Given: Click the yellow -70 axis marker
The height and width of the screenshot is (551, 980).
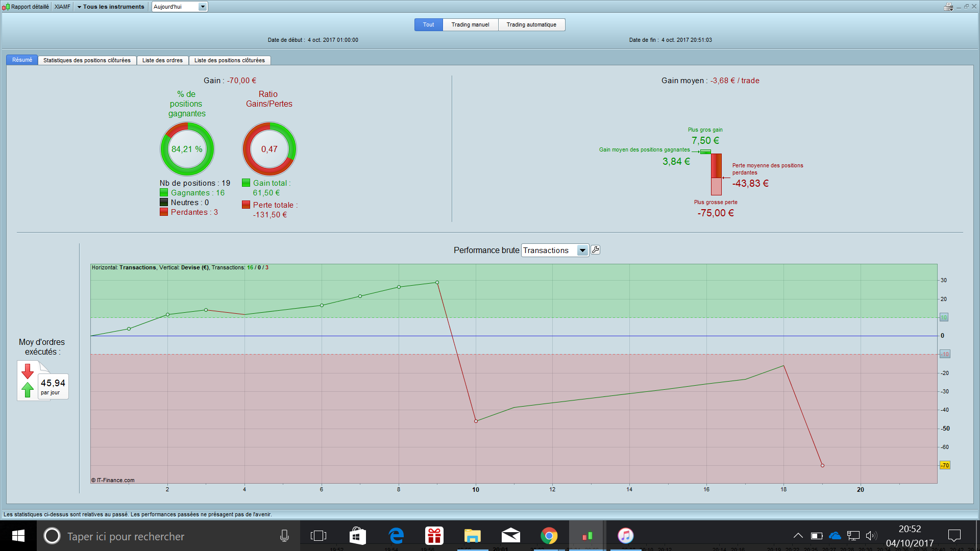Looking at the screenshot, I should 945,465.
